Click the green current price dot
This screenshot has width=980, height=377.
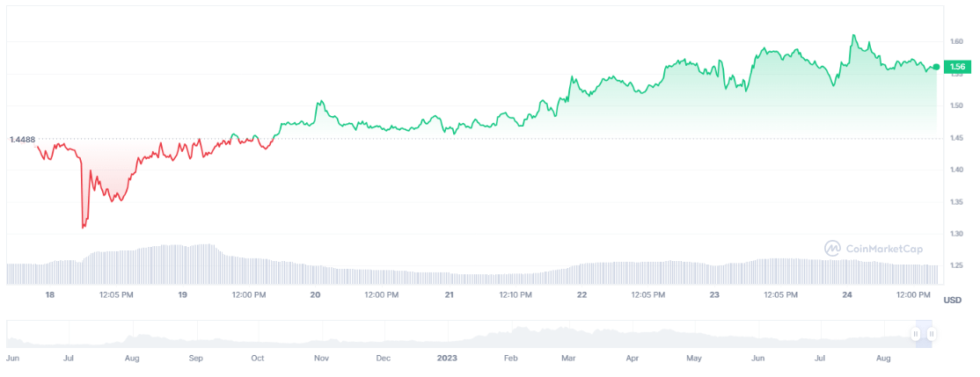coord(936,67)
